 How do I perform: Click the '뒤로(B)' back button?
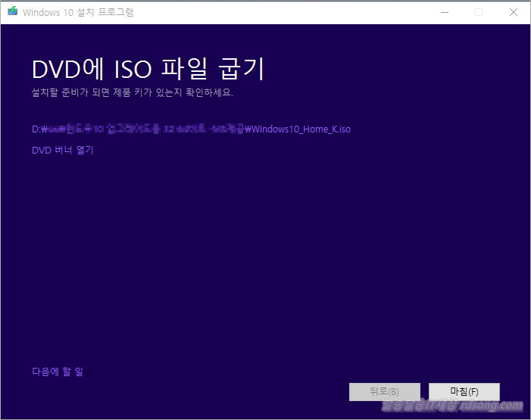(x=384, y=391)
